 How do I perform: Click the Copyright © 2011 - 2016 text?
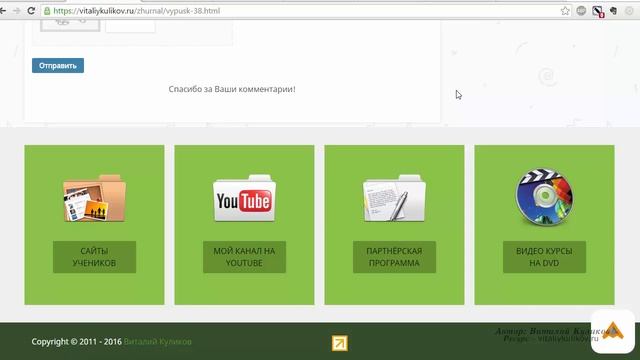(x=76, y=342)
